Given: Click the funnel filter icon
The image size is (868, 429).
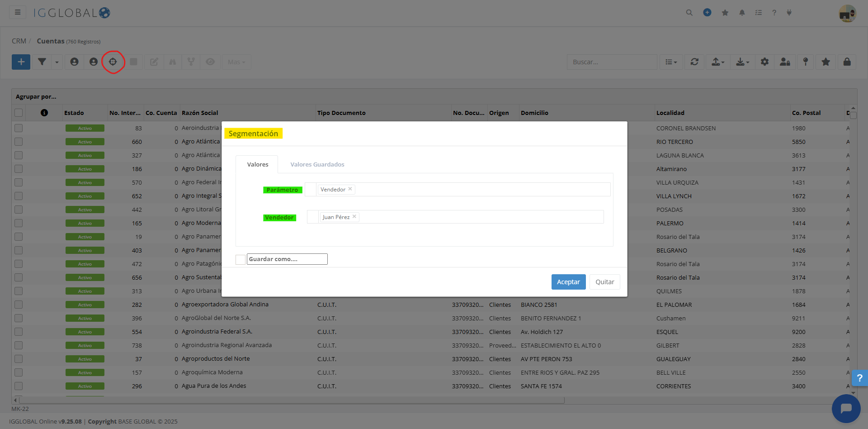Looking at the screenshot, I should coord(42,62).
